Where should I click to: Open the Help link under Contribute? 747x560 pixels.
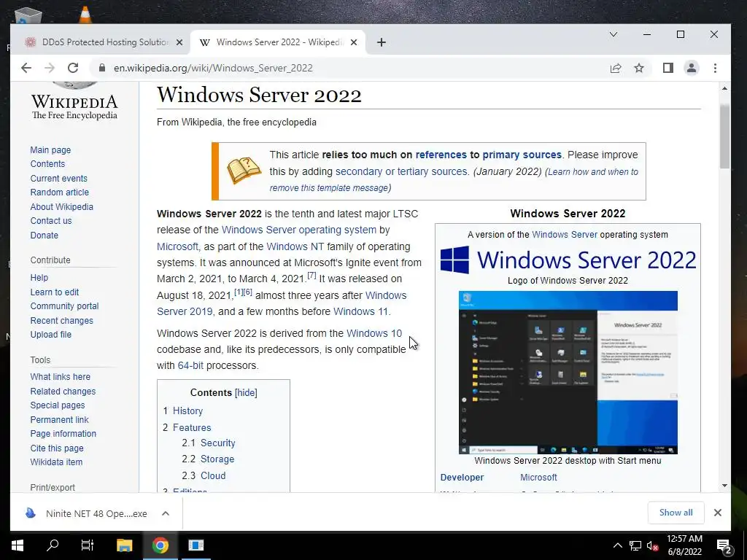click(x=39, y=278)
